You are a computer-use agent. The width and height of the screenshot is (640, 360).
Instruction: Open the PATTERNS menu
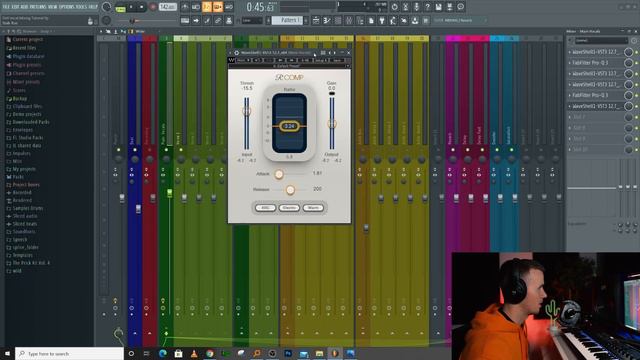38,7
